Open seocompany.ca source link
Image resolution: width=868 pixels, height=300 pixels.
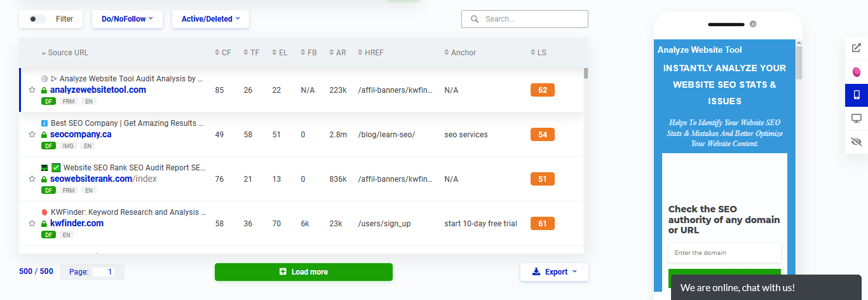pos(81,134)
